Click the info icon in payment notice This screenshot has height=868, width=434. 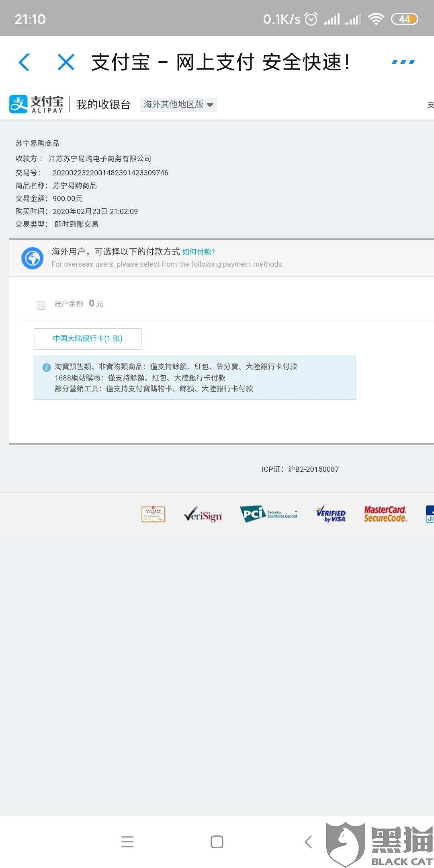click(x=47, y=367)
